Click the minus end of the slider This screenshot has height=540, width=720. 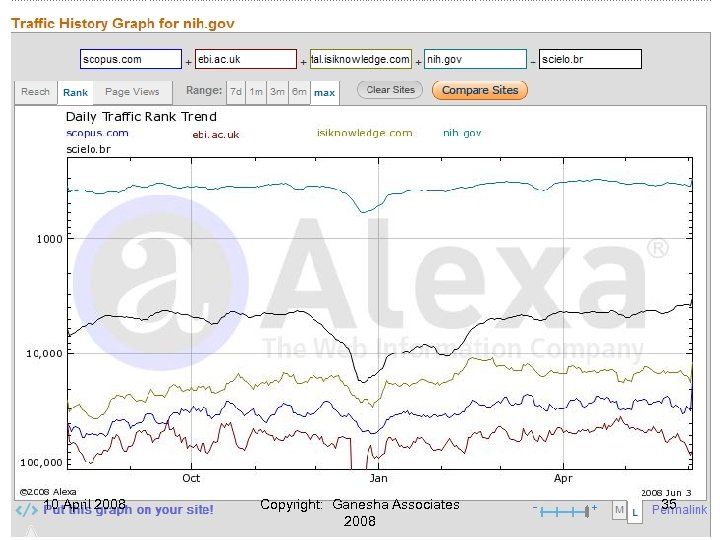pos(535,508)
